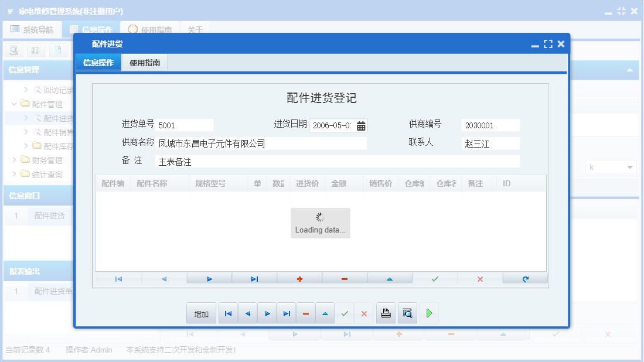Viewport: 644px width, 362px height.
Task: Expand the 财务管理 tree folder
Action: click(x=15, y=160)
